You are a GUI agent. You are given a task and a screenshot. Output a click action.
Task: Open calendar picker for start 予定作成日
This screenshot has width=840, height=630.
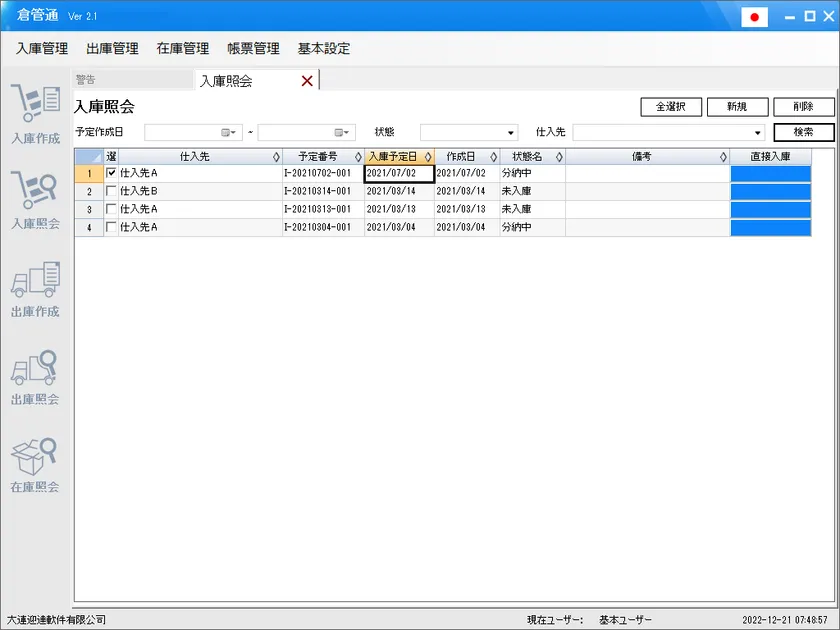click(x=228, y=132)
